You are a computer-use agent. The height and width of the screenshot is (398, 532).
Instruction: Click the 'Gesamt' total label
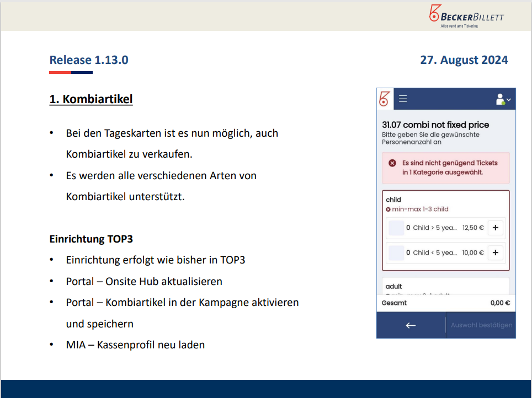coord(394,303)
